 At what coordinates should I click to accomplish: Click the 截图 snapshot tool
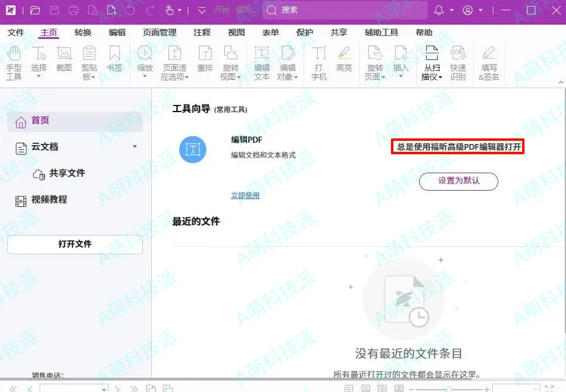(64, 59)
